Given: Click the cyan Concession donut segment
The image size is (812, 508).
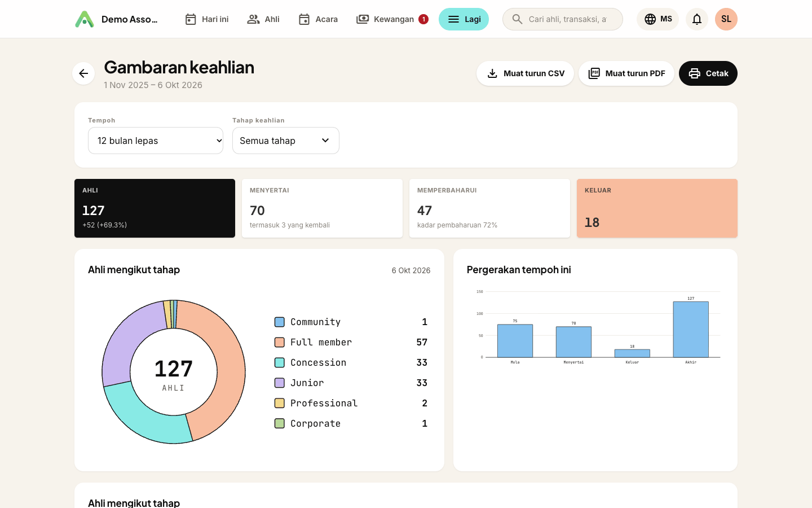Looking at the screenshot, I should coord(144,415).
